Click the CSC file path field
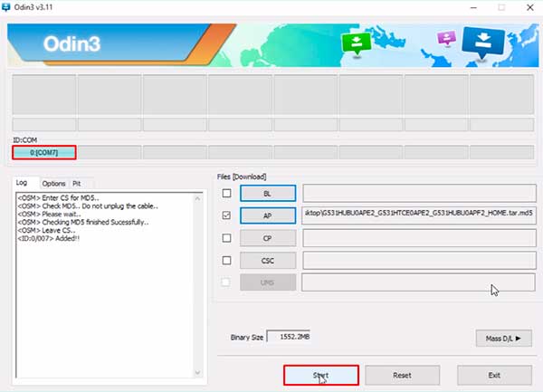543x392 pixels. click(x=419, y=261)
